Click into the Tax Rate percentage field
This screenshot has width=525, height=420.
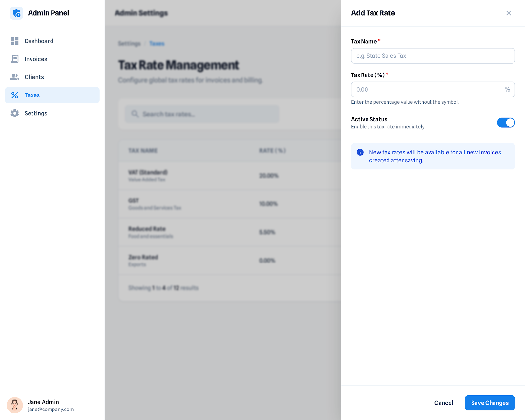click(x=426, y=89)
